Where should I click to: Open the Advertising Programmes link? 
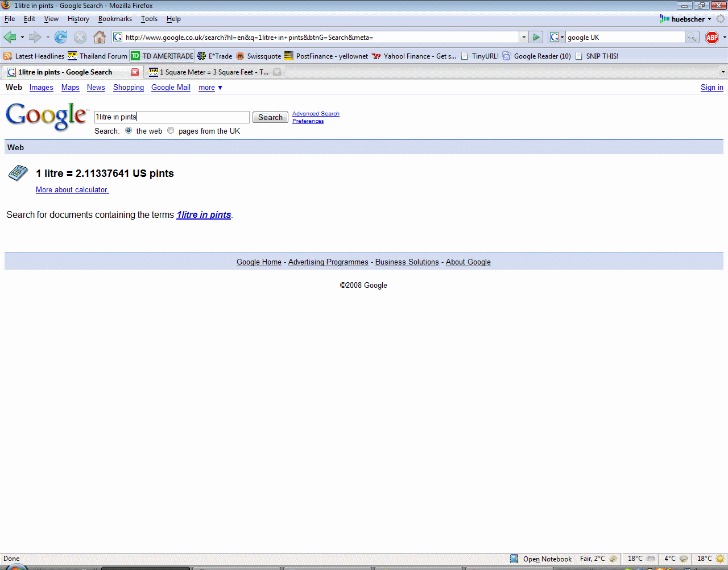tap(328, 262)
